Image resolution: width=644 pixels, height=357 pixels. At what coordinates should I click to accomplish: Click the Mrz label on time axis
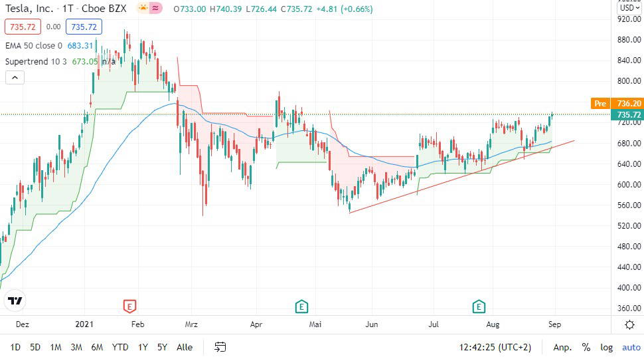click(191, 324)
